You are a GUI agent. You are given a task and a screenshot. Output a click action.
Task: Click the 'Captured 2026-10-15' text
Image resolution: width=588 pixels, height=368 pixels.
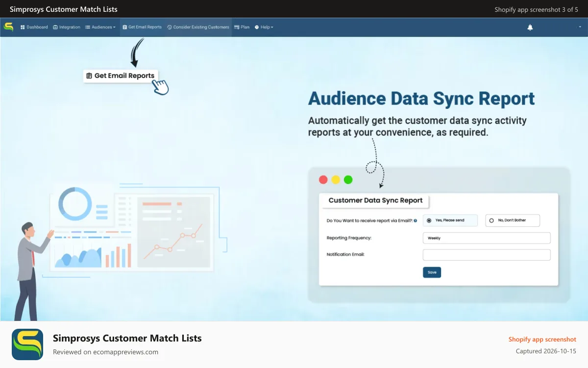click(546, 351)
